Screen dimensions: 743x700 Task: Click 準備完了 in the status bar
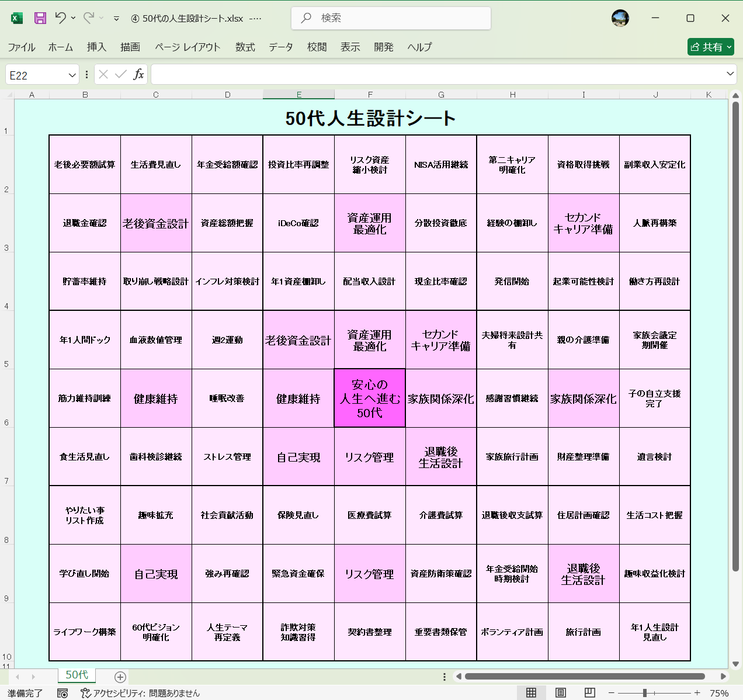(x=24, y=694)
